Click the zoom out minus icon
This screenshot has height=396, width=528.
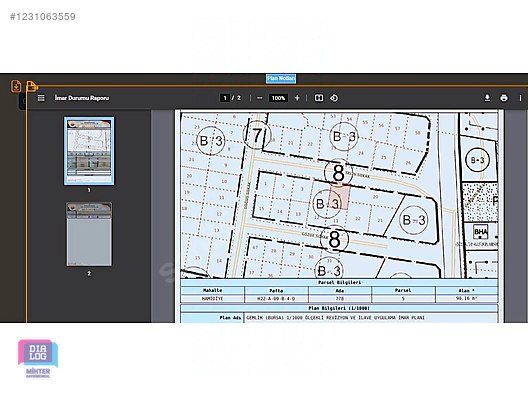260,98
